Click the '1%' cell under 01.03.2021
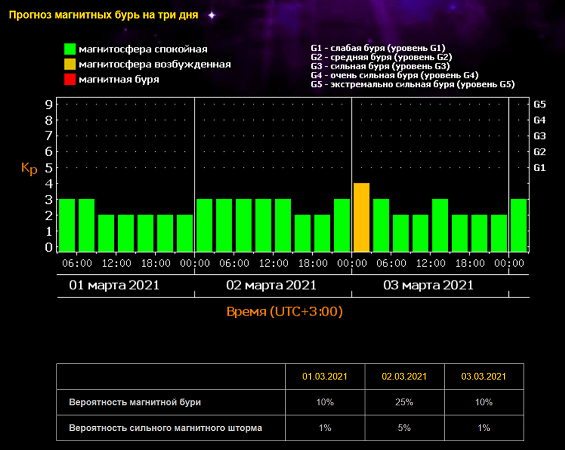The width and height of the screenshot is (565, 450). coord(325,428)
